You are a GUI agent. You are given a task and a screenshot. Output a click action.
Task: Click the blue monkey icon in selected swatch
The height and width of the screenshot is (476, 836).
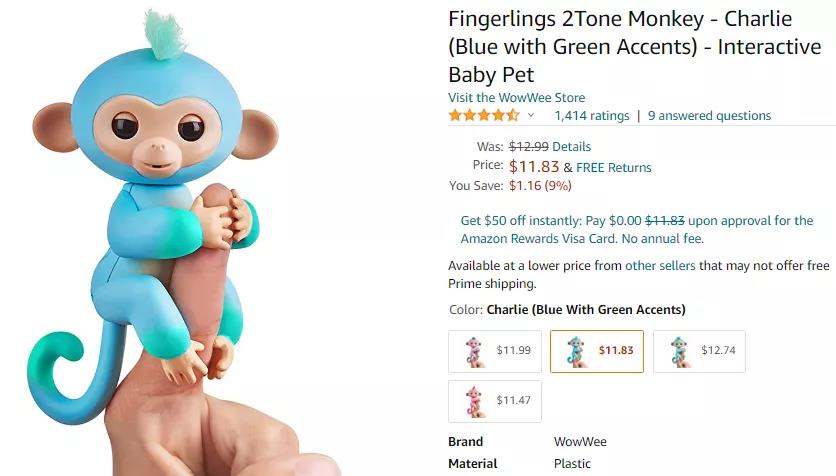(x=576, y=351)
